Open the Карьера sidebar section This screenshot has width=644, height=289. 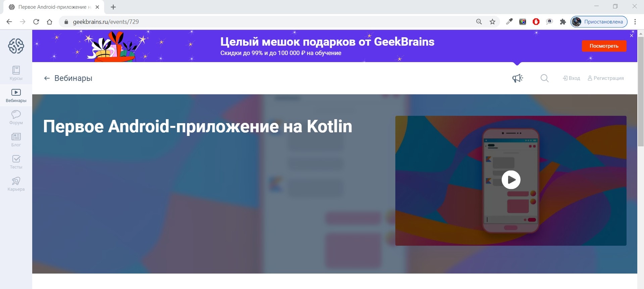click(16, 184)
